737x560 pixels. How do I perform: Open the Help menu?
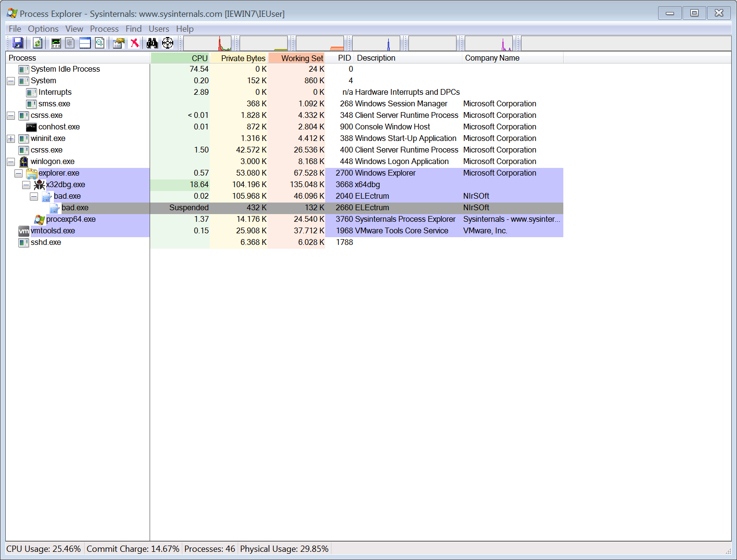[x=185, y=29]
